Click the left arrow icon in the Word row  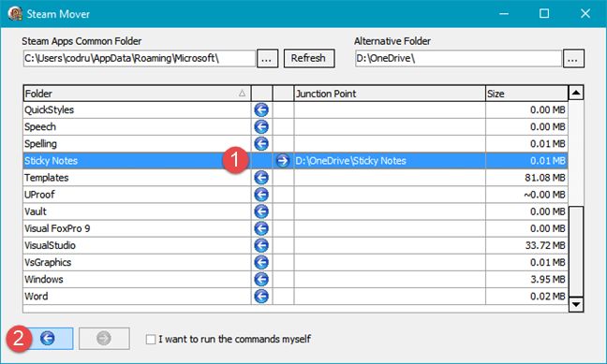point(261,297)
